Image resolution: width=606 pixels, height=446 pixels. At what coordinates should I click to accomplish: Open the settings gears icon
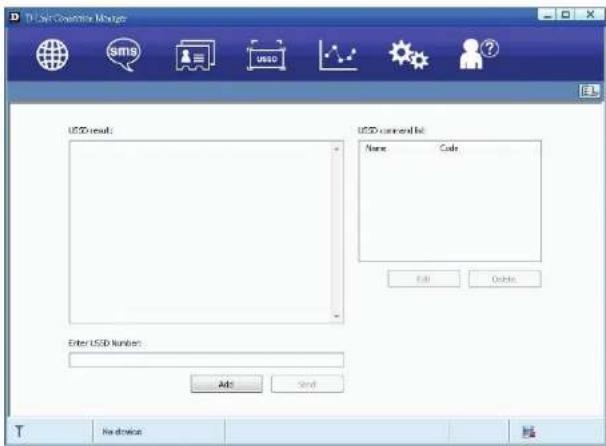(x=409, y=55)
